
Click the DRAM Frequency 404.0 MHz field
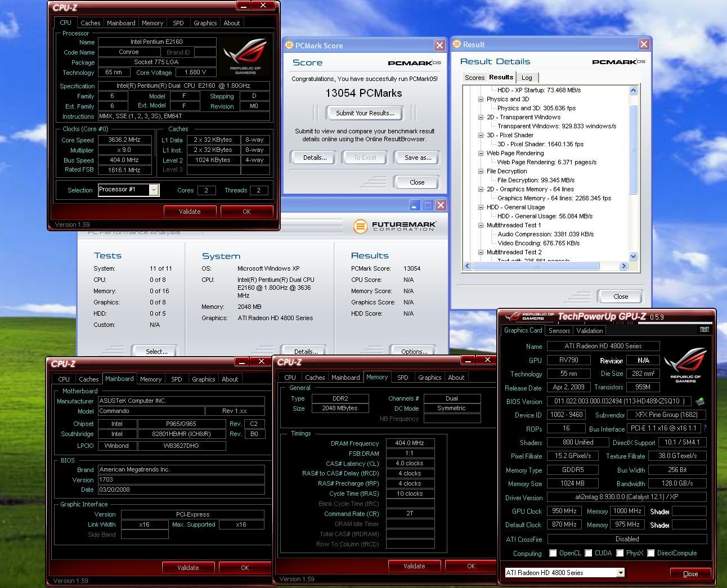click(410, 443)
